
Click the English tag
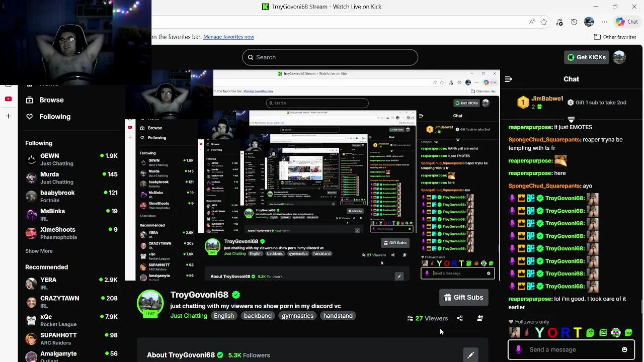224,316
